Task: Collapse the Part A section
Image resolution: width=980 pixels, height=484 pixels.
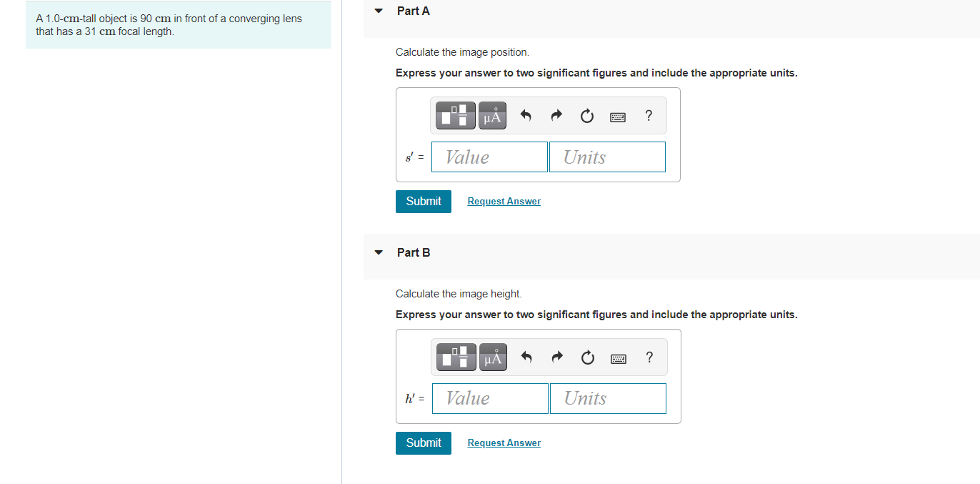Action: (x=378, y=10)
